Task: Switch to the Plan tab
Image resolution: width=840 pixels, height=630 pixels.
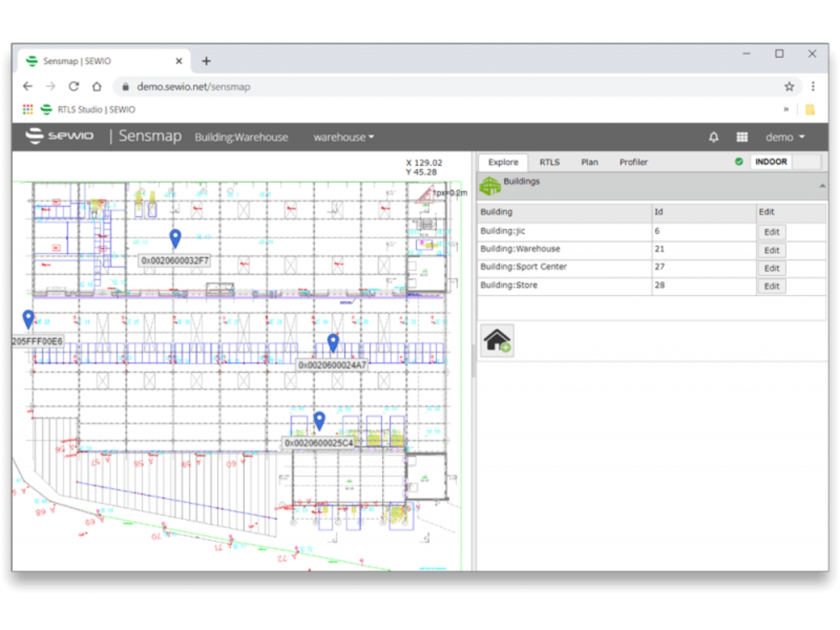Action: point(589,162)
